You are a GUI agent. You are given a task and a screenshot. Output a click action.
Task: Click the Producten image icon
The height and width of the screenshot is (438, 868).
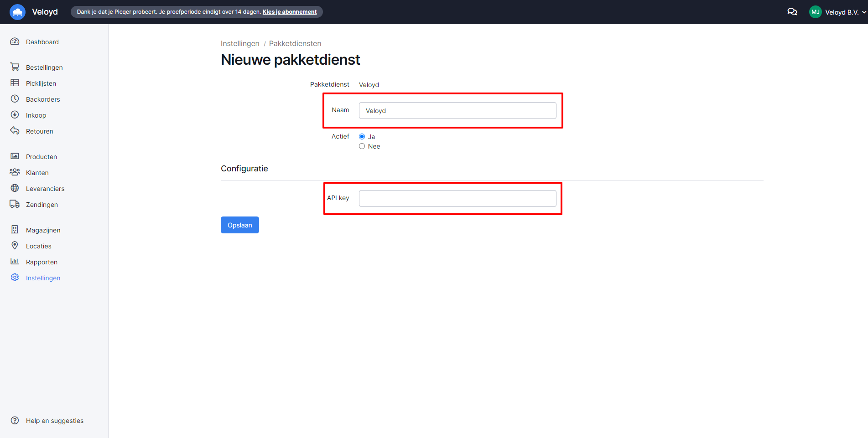click(15, 156)
